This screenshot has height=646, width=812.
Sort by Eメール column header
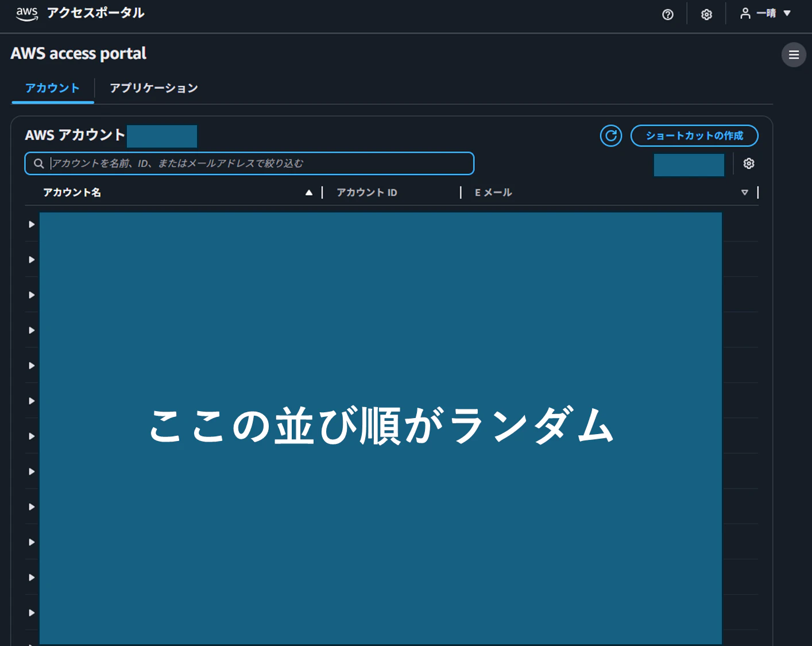point(493,192)
